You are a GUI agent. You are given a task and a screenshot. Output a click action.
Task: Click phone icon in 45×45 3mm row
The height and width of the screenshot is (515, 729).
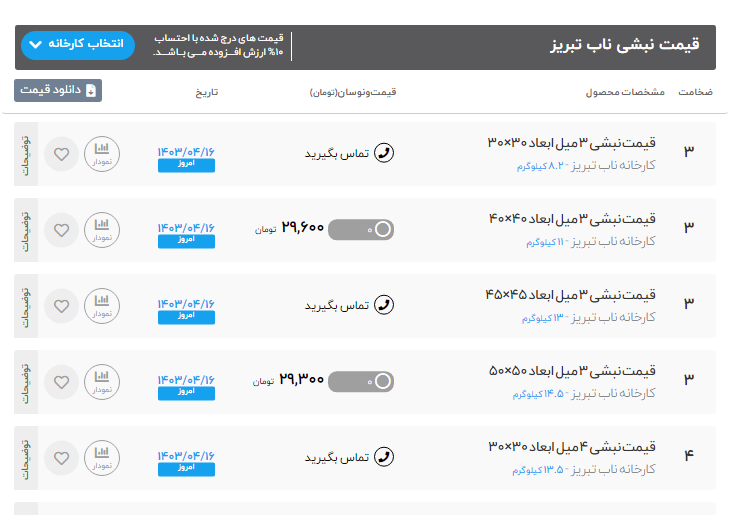[383, 305]
